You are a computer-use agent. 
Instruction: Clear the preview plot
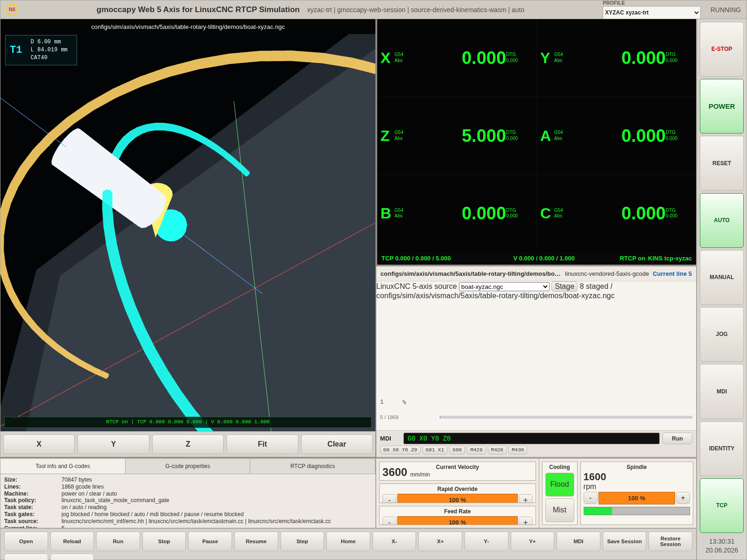point(337,444)
